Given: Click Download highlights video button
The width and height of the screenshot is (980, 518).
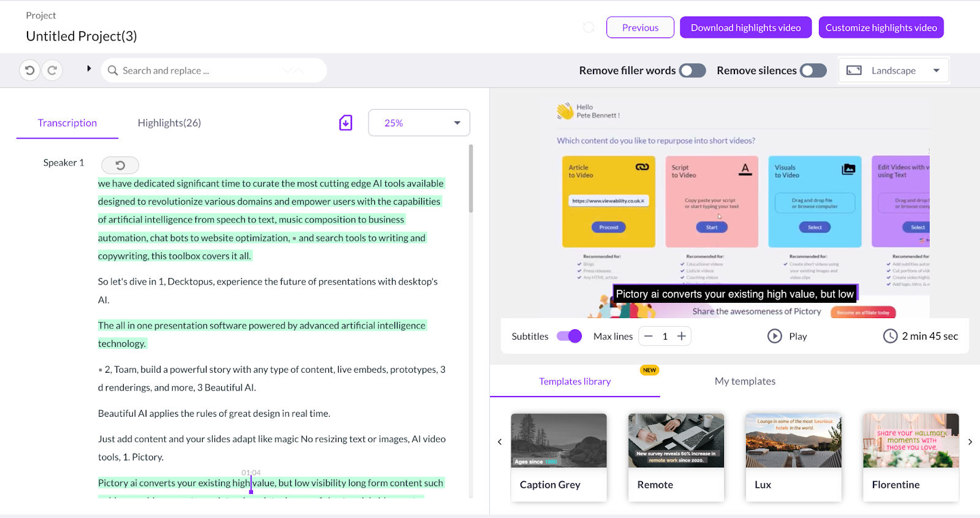Looking at the screenshot, I should click(x=745, y=28).
